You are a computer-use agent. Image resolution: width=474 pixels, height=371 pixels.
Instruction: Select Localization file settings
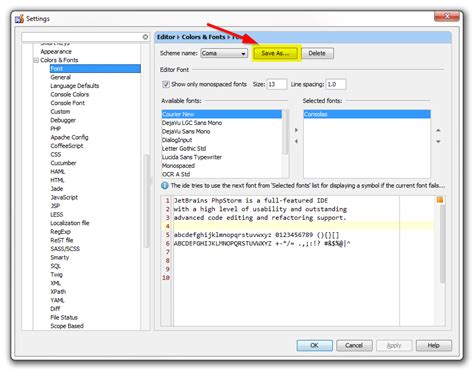(70, 223)
